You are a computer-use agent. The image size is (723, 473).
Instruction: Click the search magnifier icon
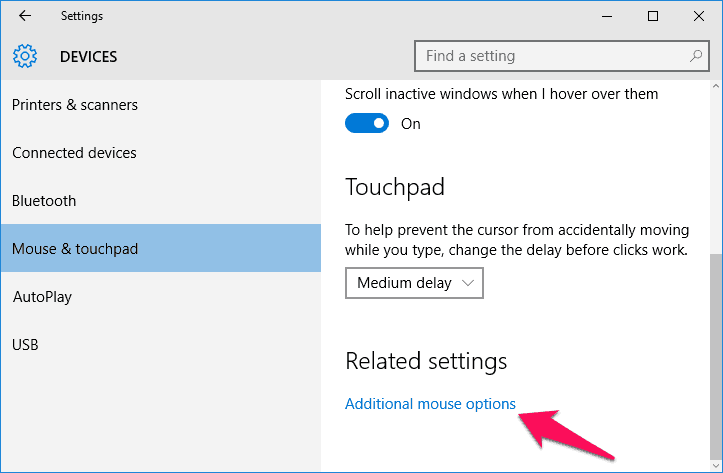[x=696, y=56]
